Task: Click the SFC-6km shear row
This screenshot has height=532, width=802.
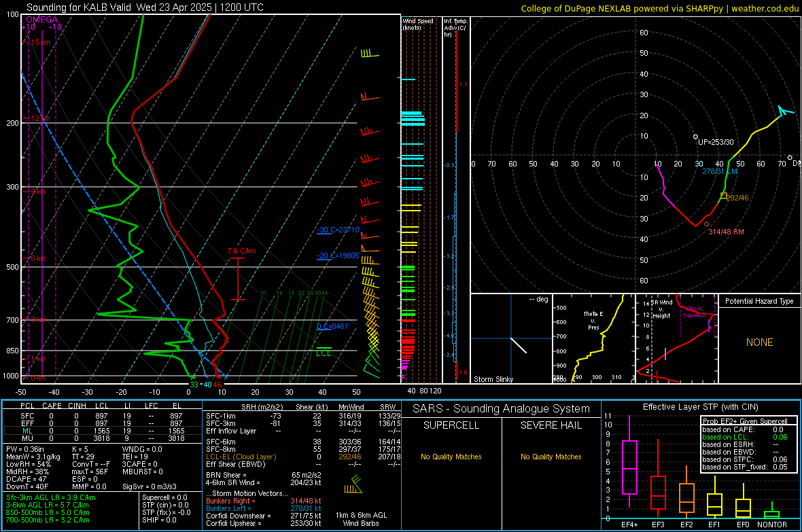Action: click(x=303, y=442)
